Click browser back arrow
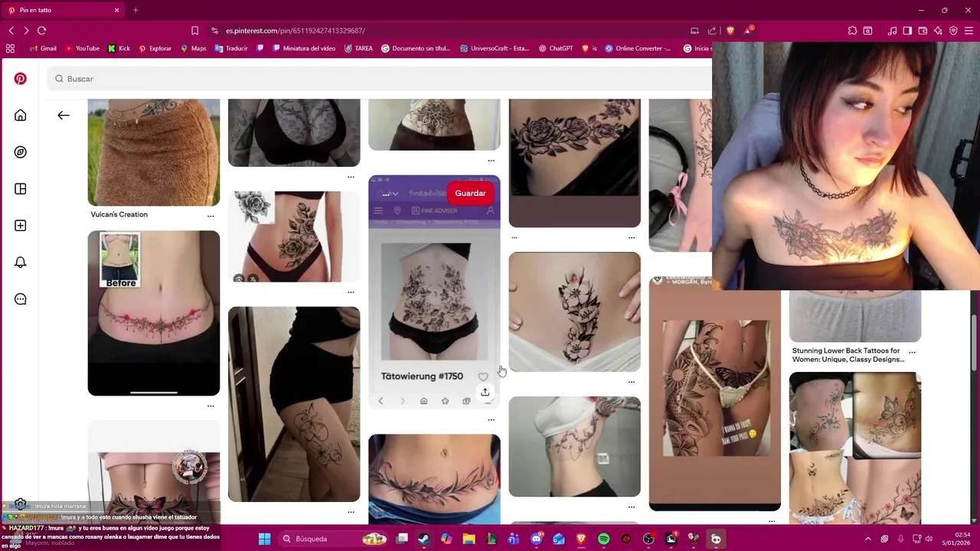 [11, 31]
